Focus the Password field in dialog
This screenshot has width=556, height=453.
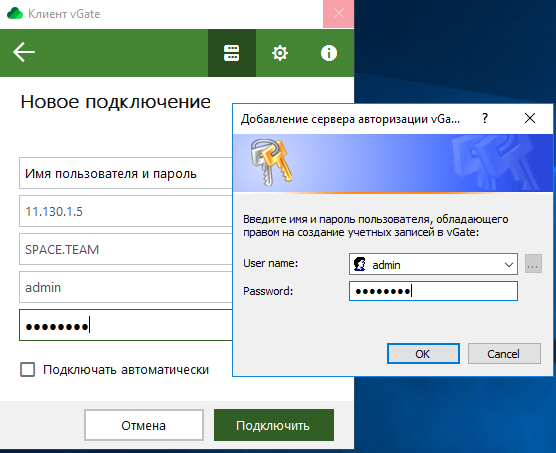coord(433,291)
